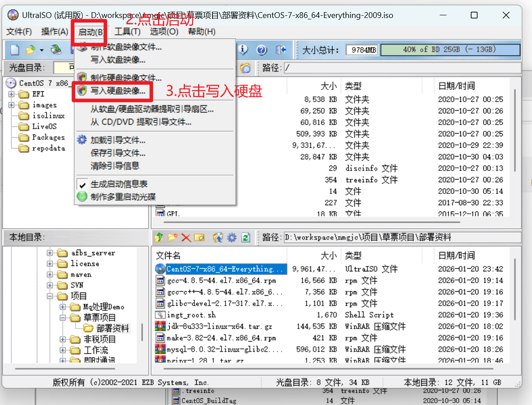Viewport: 532px width, 405px height.
Task: Expand the 工作流 folder
Action: click(x=63, y=350)
